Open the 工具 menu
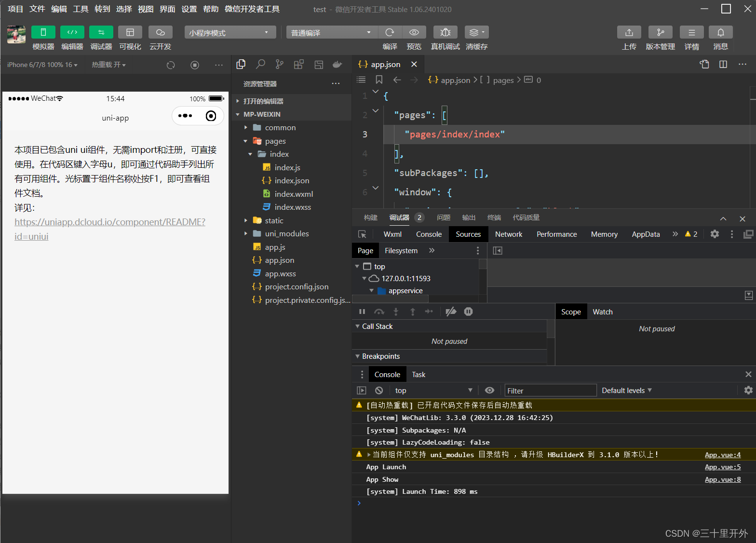This screenshot has width=756, height=543. coord(81,9)
